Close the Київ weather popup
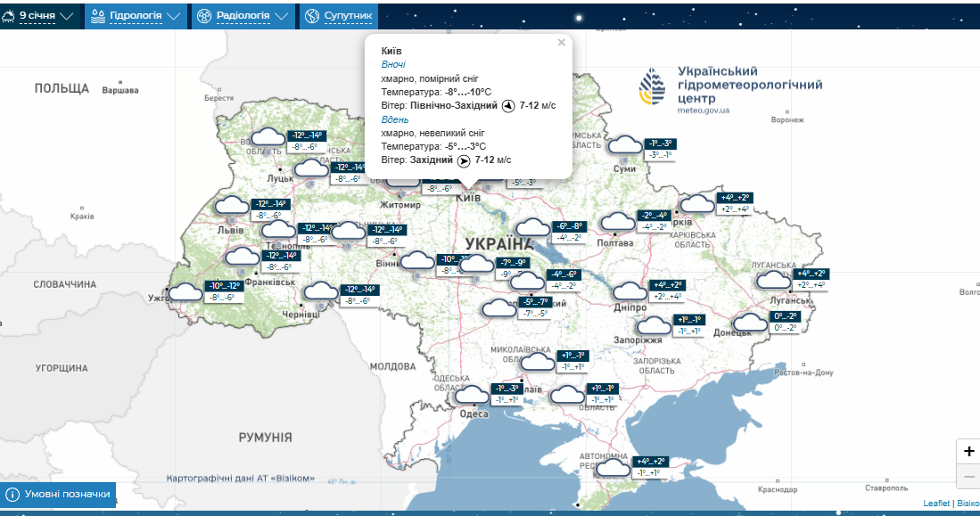The height and width of the screenshot is (516, 980). (561, 42)
